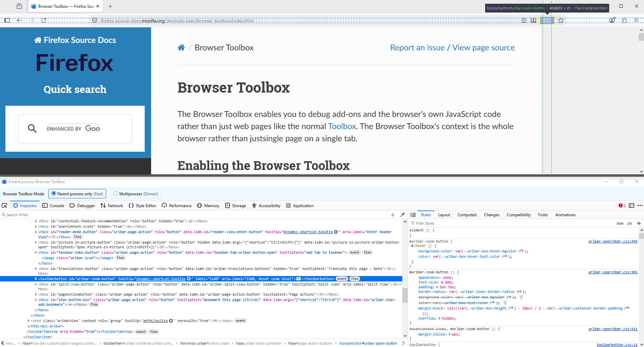
Task: Select Multiprocess (Slower) mode
Action: (136, 194)
